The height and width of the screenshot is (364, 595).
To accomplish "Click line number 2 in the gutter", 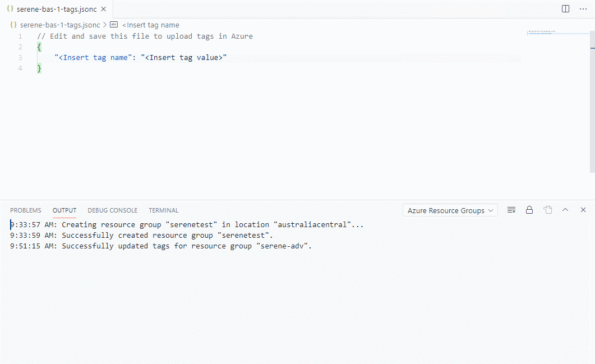I will click(x=20, y=47).
